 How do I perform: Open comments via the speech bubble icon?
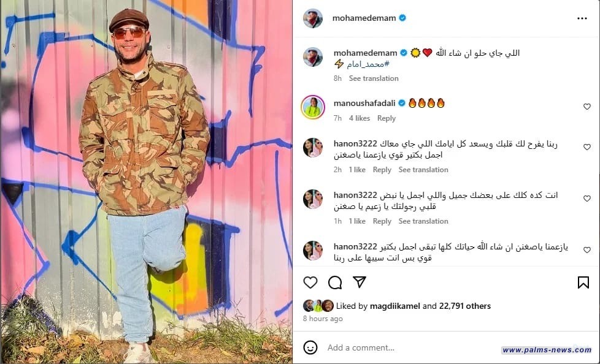(x=335, y=282)
